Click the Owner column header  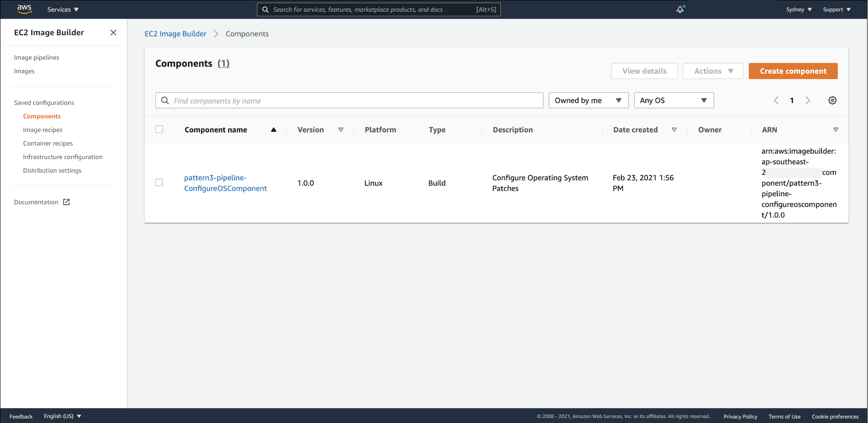tap(709, 130)
